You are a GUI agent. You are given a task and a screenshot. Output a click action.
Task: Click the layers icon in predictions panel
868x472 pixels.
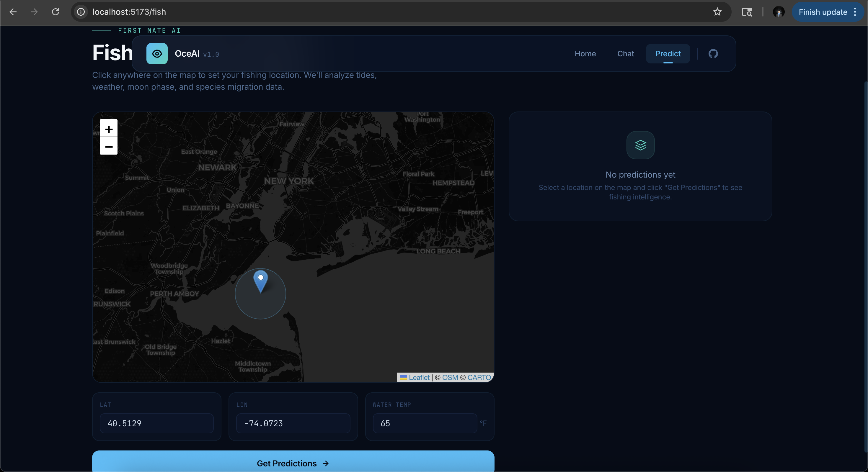640,145
